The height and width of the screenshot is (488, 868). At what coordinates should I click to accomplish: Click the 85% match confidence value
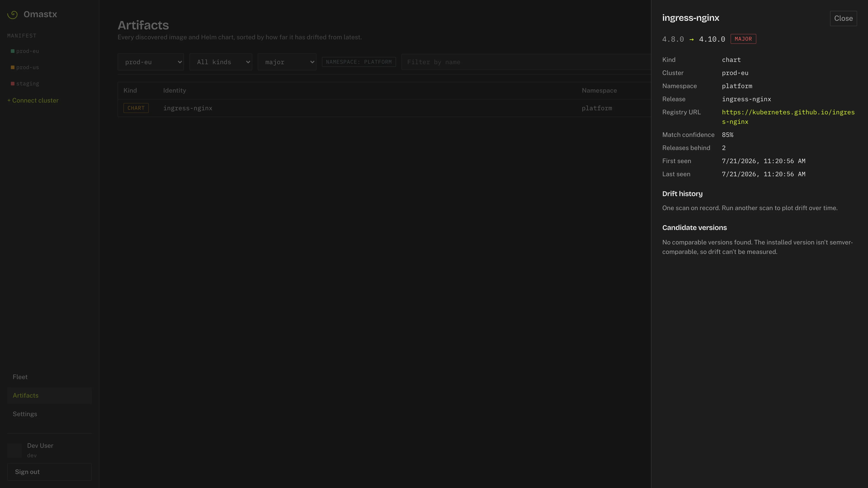point(727,135)
